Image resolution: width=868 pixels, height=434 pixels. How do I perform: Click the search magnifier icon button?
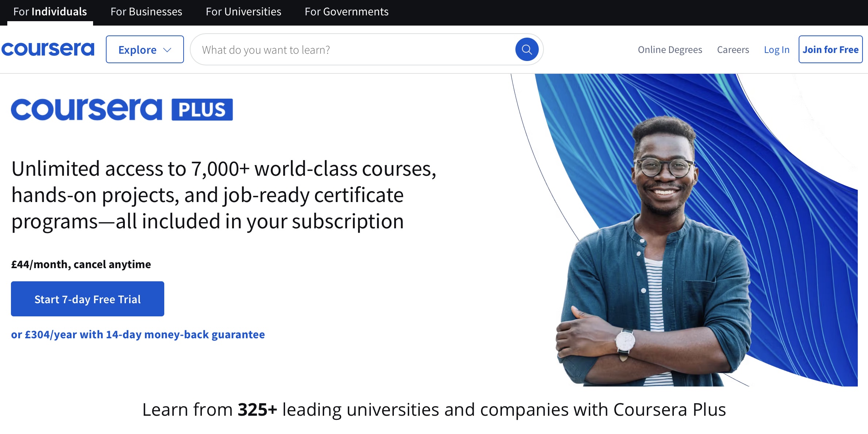(x=527, y=49)
